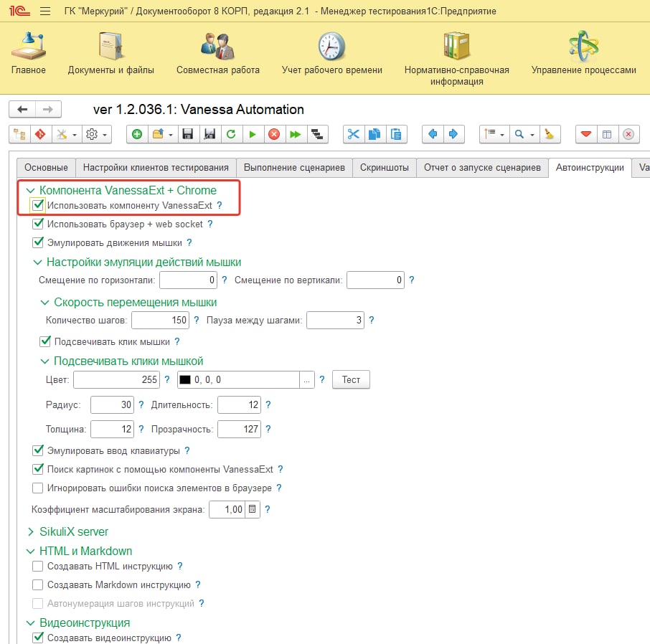Toggle Эмулировать ввод клавиатуры checkbox
Screen dimensions: 650x644
coord(38,450)
